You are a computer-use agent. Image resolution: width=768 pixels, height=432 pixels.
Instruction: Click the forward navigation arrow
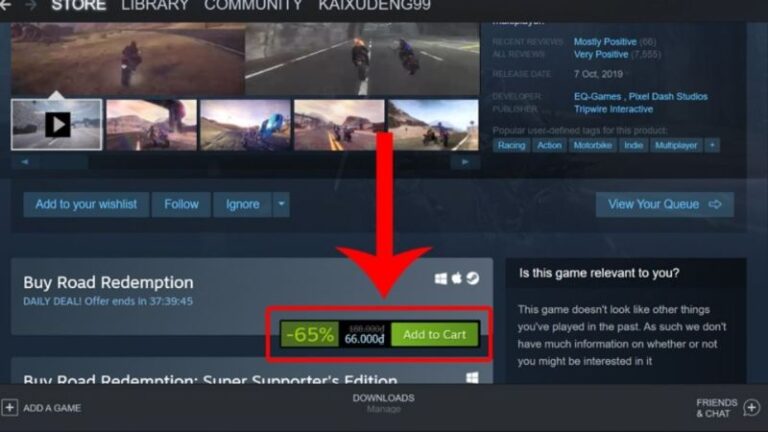pyautogui.click(x=30, y=5)
